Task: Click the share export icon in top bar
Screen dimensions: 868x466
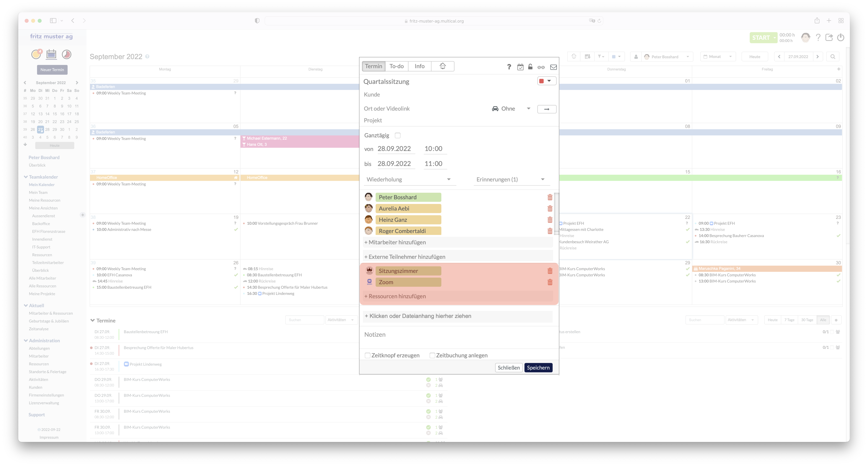Action: [x=829, y=37]
